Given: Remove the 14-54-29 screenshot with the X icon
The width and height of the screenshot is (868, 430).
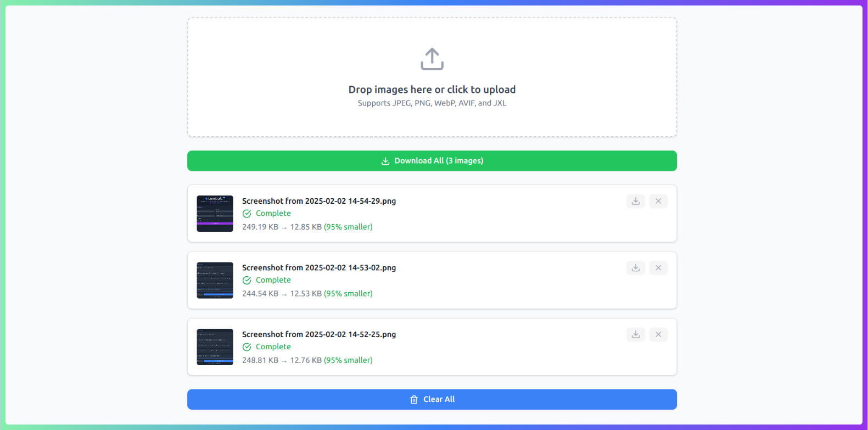Looking at the screenshot, I should pyautogui.click(x=658, y=201).
